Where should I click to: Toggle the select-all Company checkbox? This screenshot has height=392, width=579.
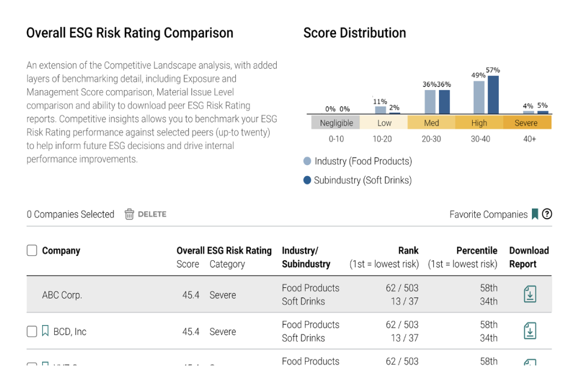coord(32,251)
